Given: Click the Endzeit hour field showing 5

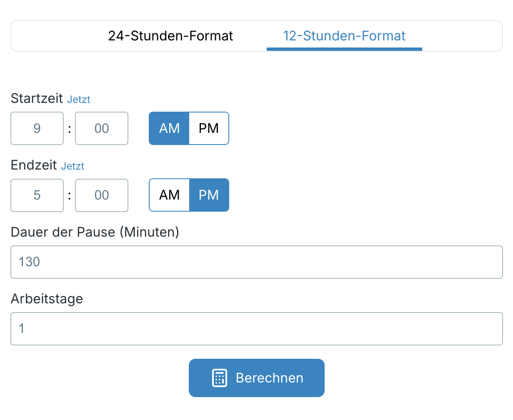Looking at the screenshot, I should (37, 195).
